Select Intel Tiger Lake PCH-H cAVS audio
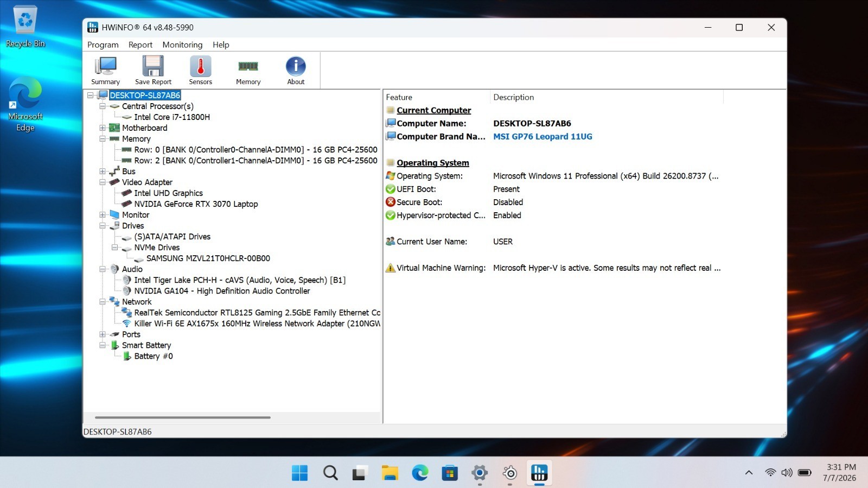 pyautogui.click(x=240, y=280)
